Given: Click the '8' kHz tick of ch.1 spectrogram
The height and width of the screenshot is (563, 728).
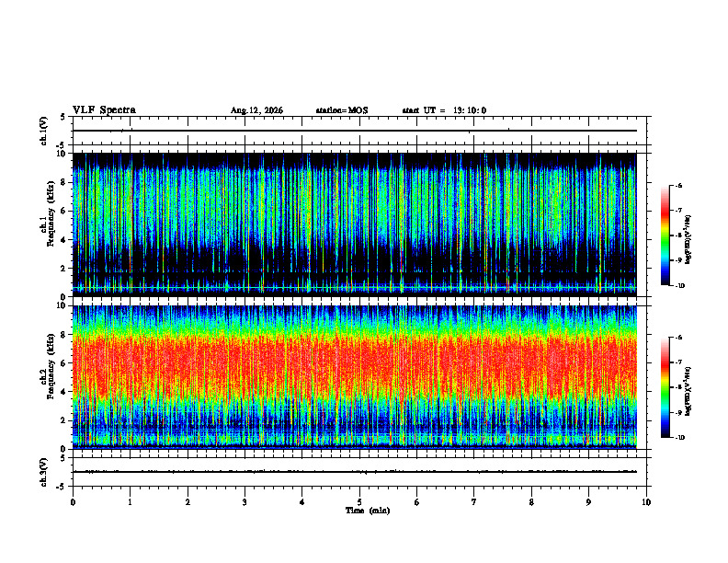Looking at the screenshot, I should click(x=63, y=182).
